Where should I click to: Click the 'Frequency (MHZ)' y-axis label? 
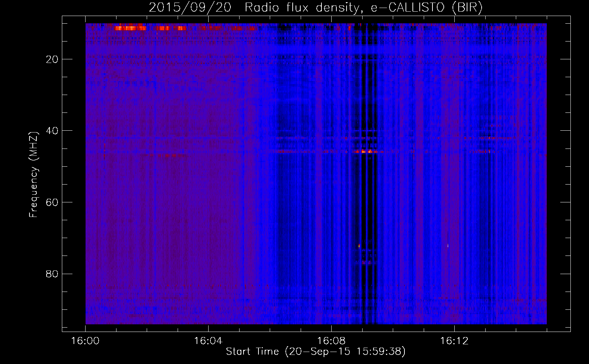coord(33,175)
